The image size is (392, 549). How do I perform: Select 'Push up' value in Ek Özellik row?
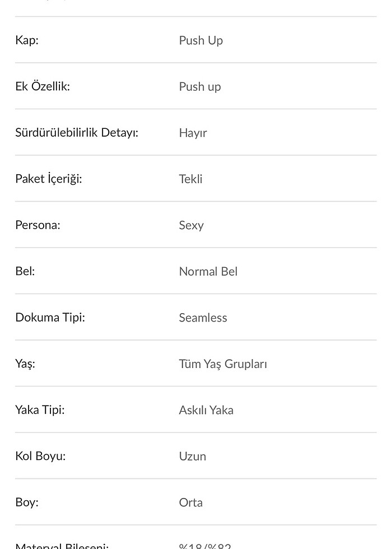(200, 87)
